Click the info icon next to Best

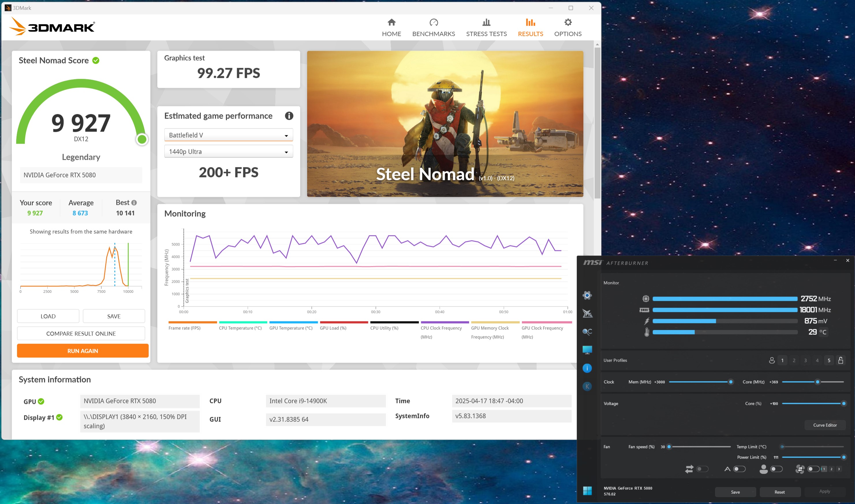point(134,203)
